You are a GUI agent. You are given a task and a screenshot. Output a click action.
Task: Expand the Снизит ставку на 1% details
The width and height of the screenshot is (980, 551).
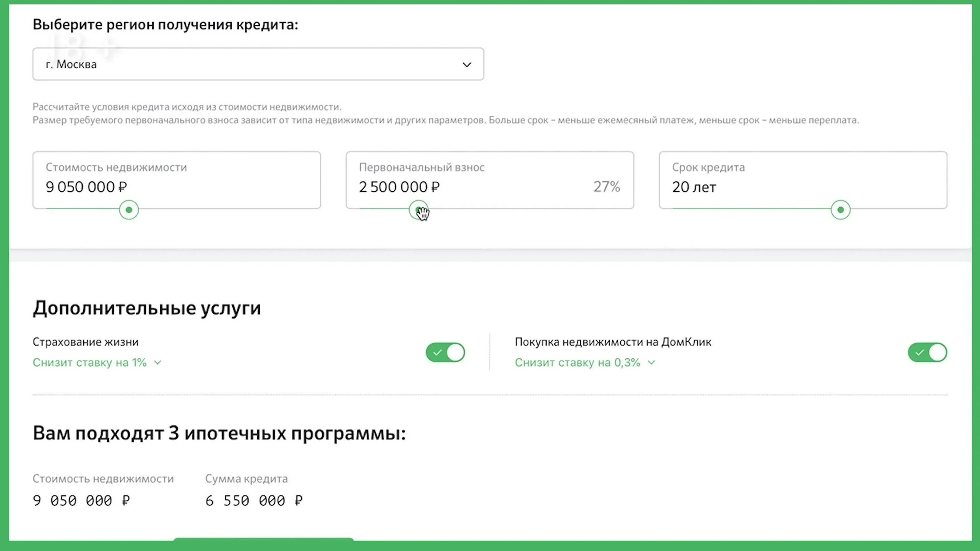pos(97,363)
